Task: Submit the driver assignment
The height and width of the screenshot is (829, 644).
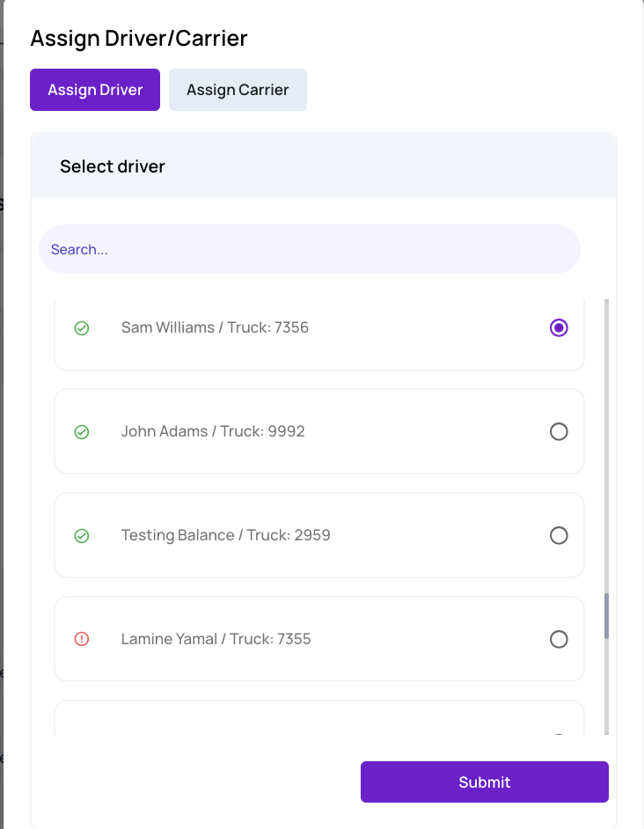Action: tap(485, 782)
